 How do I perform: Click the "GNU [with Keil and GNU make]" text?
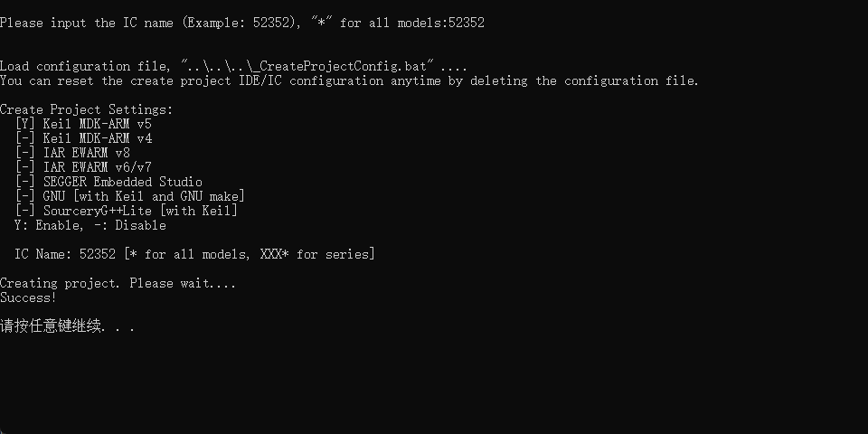pos(144,196)
